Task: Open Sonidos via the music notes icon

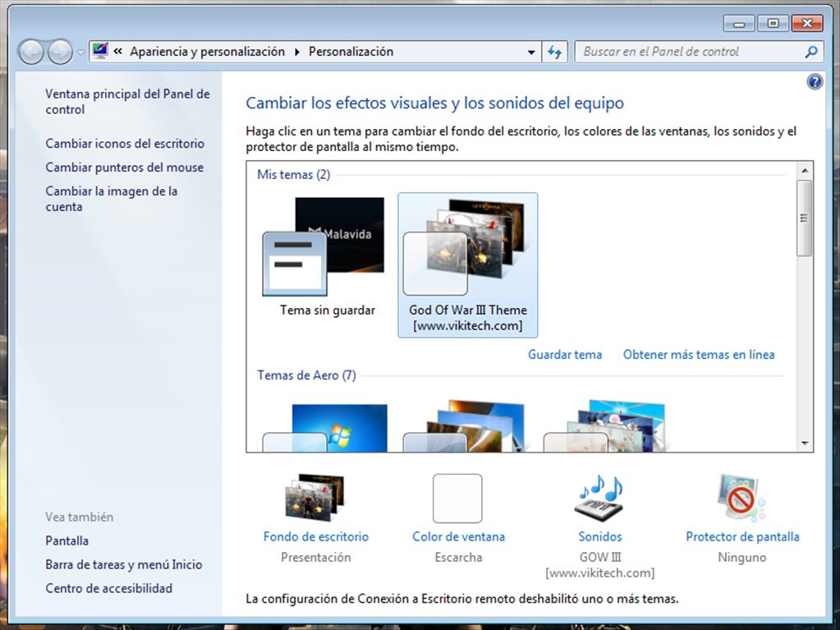Action: tap(600, 499)
